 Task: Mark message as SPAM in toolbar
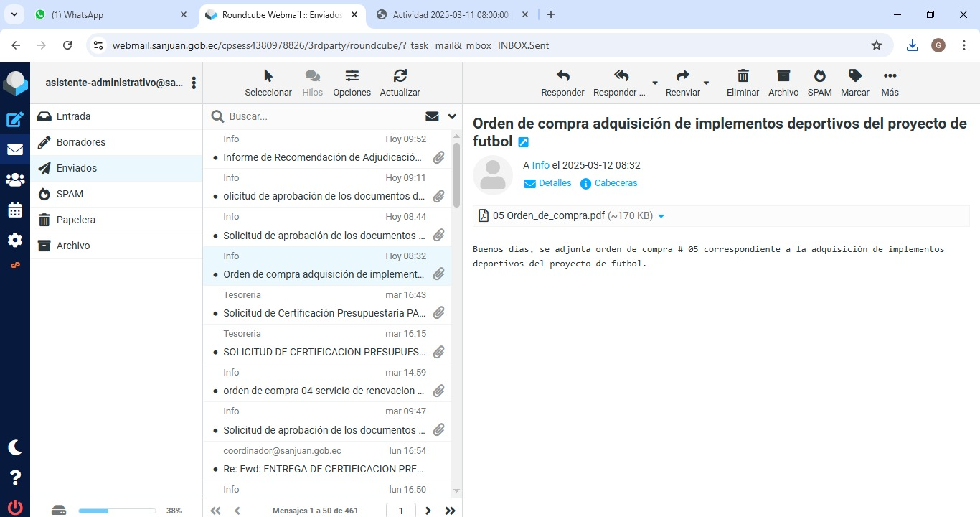[819, 83]
